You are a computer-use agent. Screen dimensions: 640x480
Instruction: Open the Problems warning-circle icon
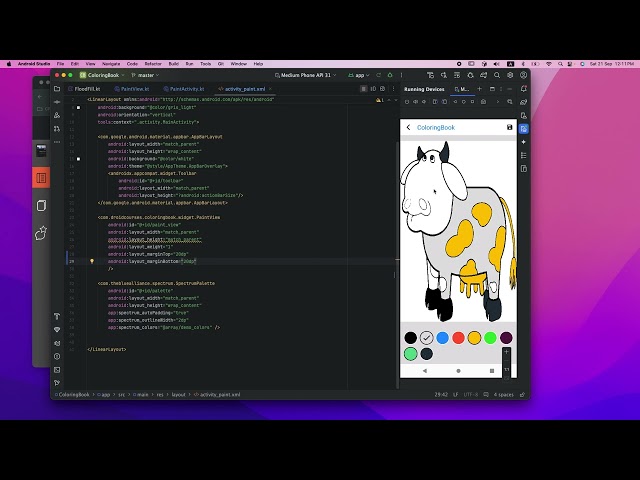[x=57, y=356]
